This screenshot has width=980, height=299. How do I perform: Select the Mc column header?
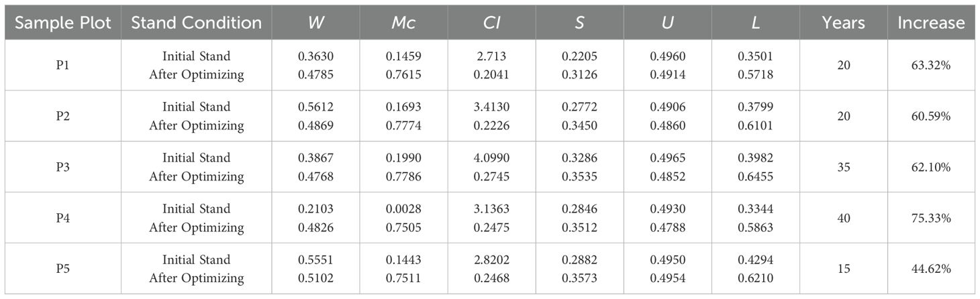[403, 23]
